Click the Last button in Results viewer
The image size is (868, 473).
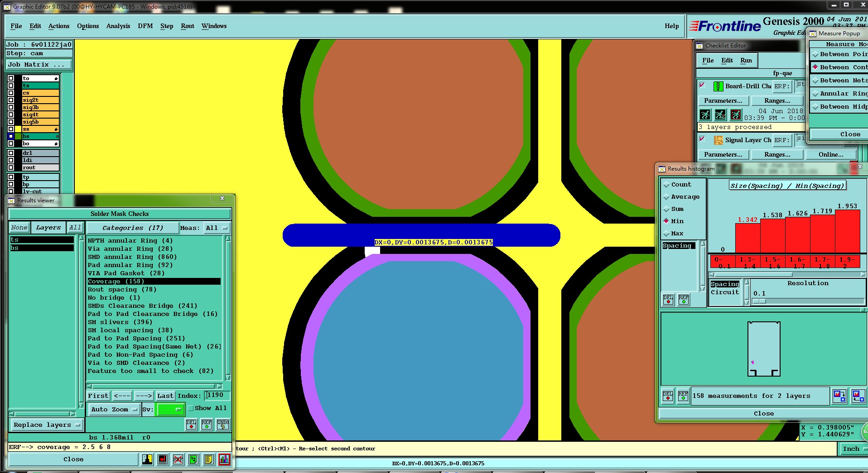(165, 396)
